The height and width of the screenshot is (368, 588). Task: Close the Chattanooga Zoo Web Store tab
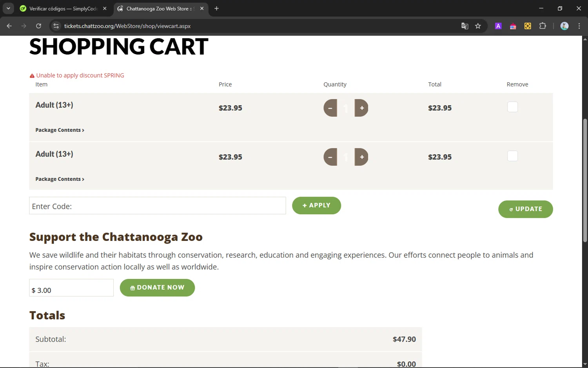[x=202, y=8]
